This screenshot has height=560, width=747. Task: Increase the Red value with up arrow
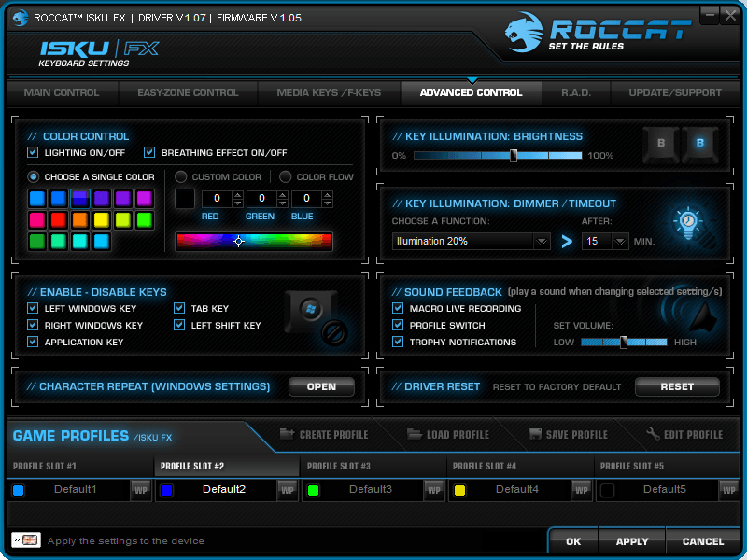click(x=237, y=195)
